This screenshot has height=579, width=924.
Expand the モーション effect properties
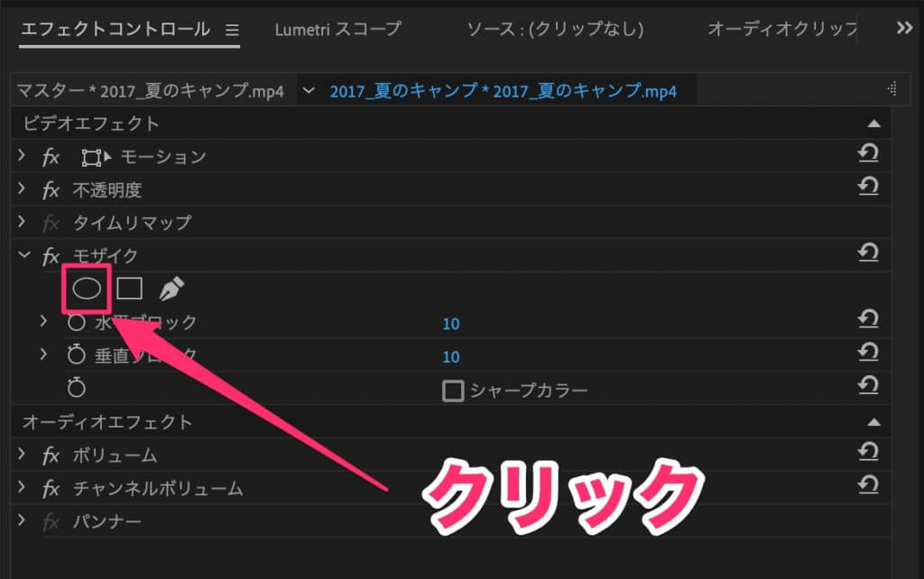point(22,156)
